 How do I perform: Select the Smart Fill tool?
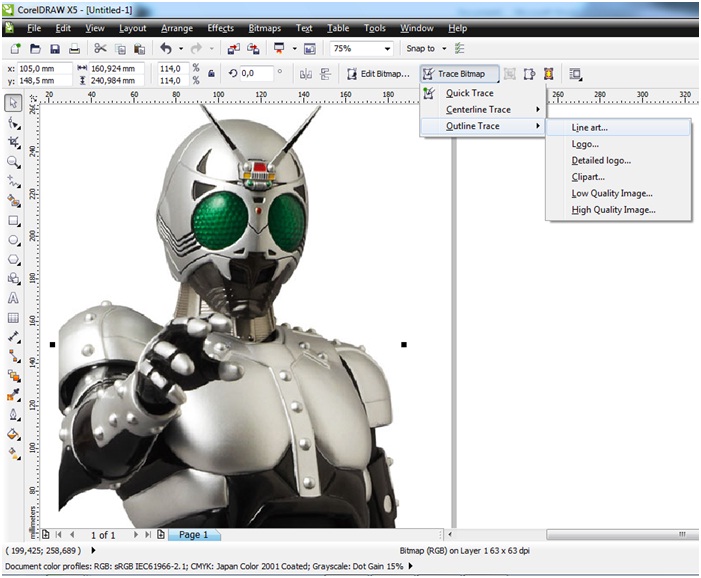tap(13, 201)
